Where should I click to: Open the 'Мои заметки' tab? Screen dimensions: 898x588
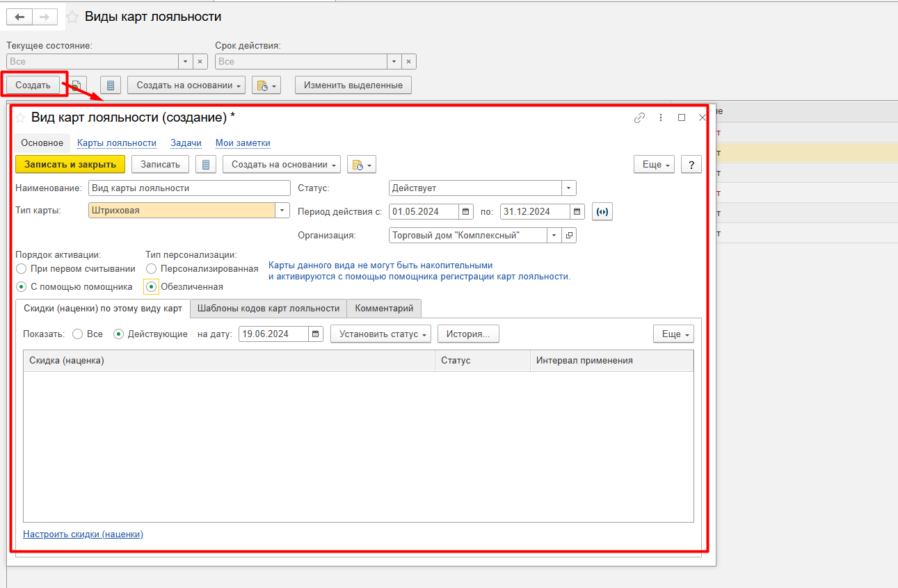[x=243, y=143]
